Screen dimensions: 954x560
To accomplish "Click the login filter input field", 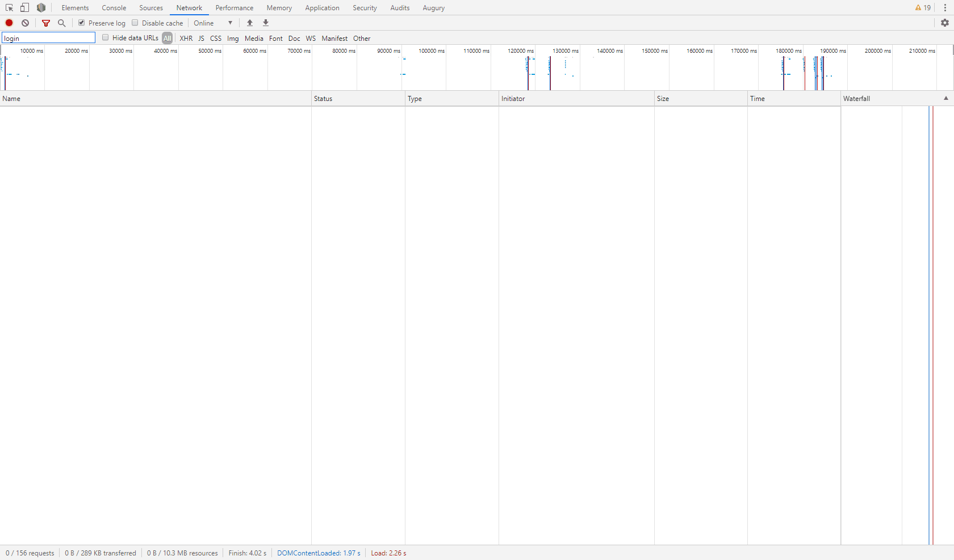I will pos(48,37).
